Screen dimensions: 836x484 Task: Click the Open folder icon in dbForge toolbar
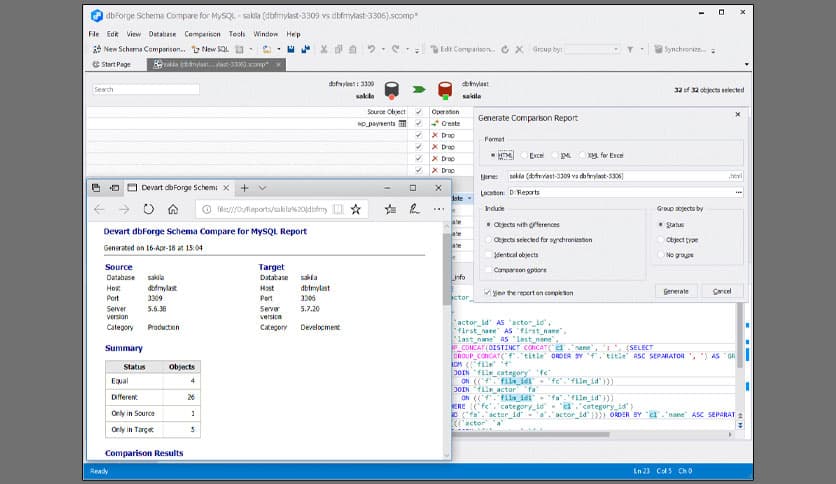coord(267,49)
